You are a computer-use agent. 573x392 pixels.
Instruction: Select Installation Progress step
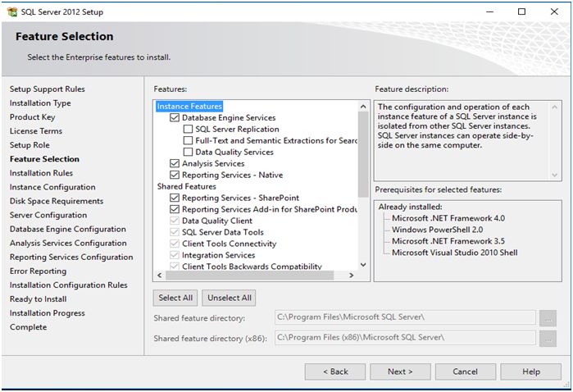48,313
